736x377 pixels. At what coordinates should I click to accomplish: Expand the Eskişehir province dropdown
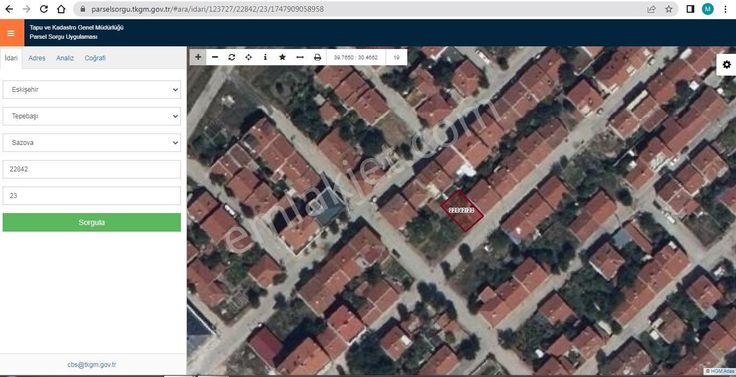[x=92, y=90]
